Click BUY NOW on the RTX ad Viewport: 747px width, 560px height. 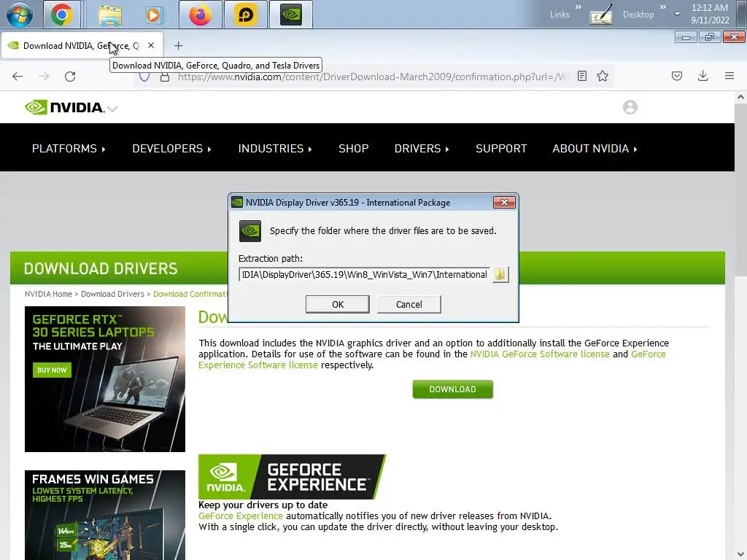click(x=52, y=370)
